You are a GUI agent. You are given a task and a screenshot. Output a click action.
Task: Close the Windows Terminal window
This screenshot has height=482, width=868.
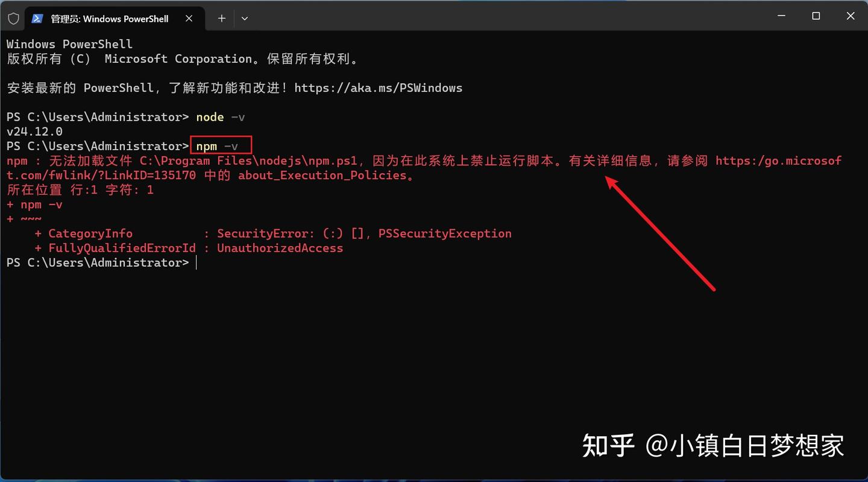[850, 17]
